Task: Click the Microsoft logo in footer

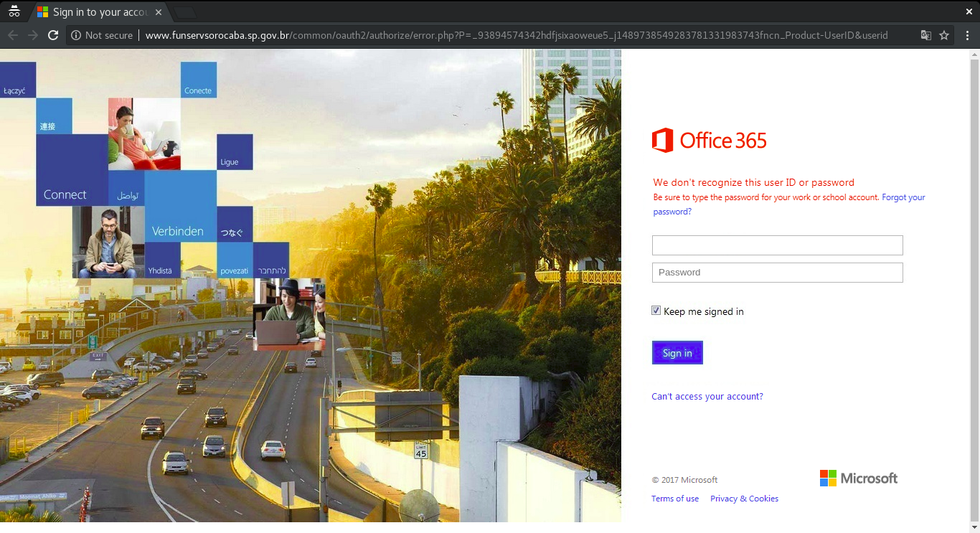Action: coord(859,478)
